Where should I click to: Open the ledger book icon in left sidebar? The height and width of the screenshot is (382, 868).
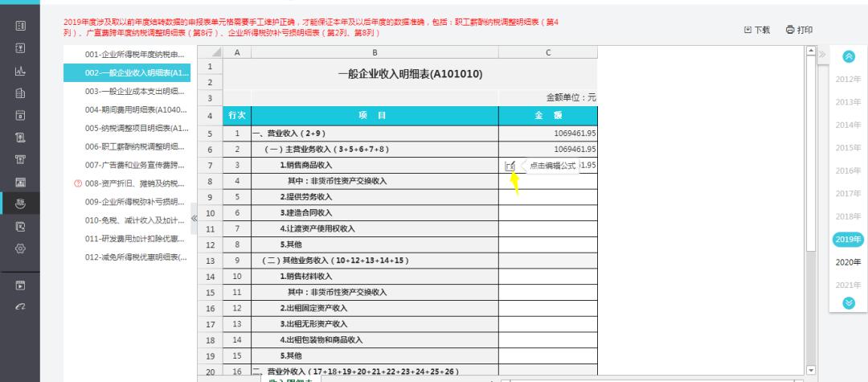(x=20, y=26)
